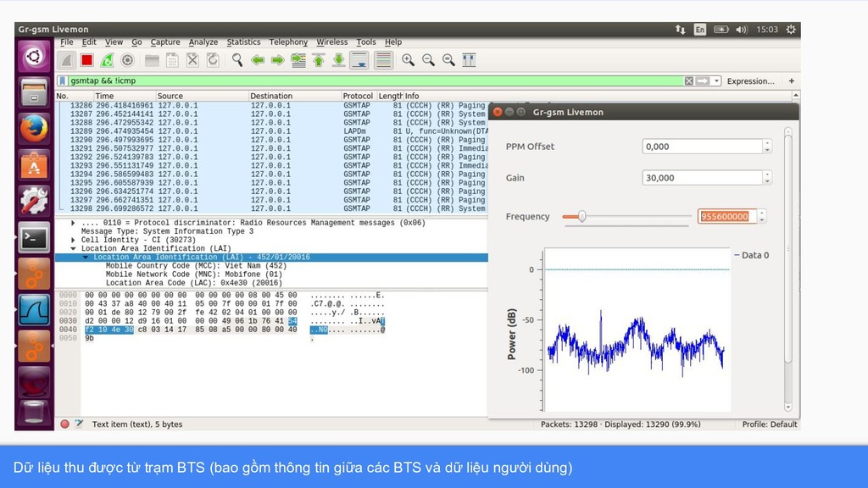Open the Wireless menu

click(331, 42)
